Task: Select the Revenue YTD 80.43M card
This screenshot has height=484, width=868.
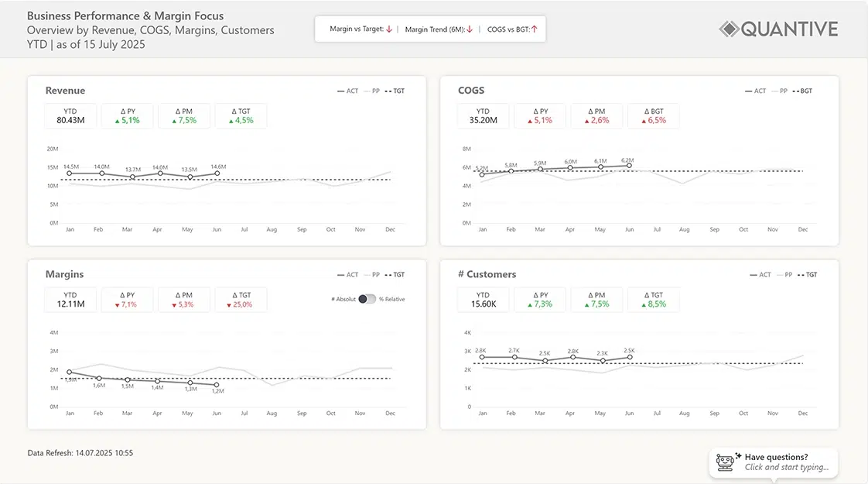Action: pos(70,116)
